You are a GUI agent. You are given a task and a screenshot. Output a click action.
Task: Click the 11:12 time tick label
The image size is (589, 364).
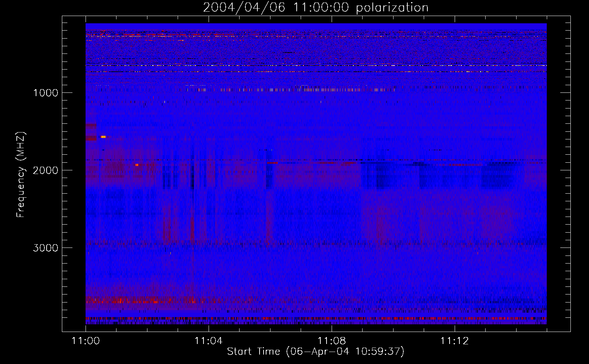tap(455, 341)
